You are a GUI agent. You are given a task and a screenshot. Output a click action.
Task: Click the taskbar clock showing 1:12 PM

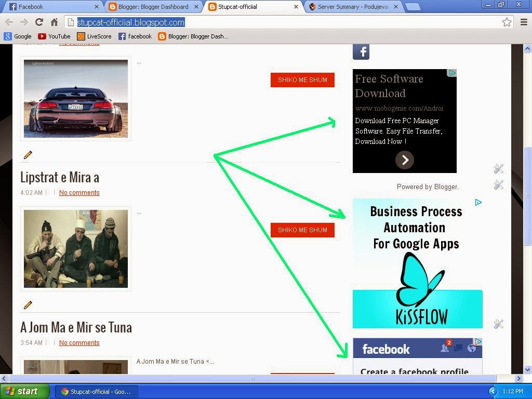tap(513, 392)
